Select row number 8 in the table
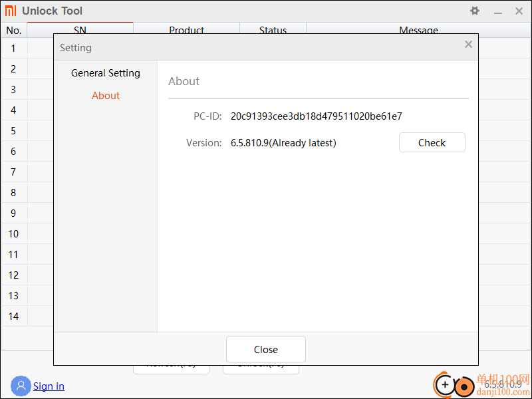This screenshot has height=399, width=532. pos(13,192)
